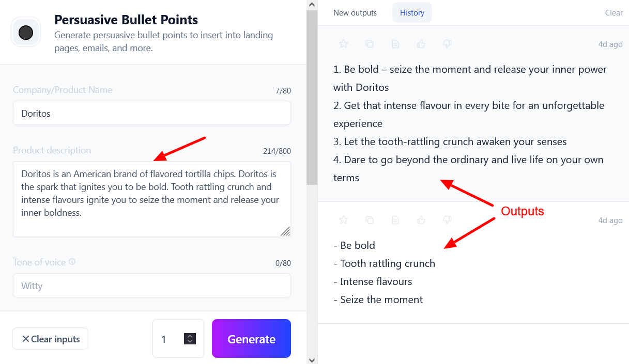Adjust the output count stepper arrows
629x364 pixels.
point(190,339)
